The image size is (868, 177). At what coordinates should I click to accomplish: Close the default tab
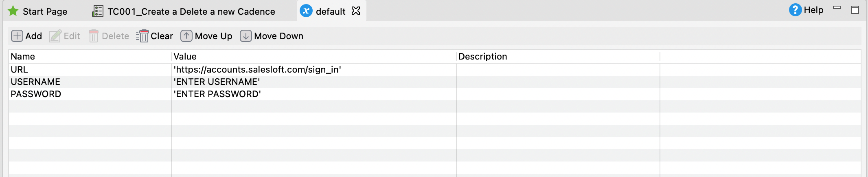click(356, 11)
